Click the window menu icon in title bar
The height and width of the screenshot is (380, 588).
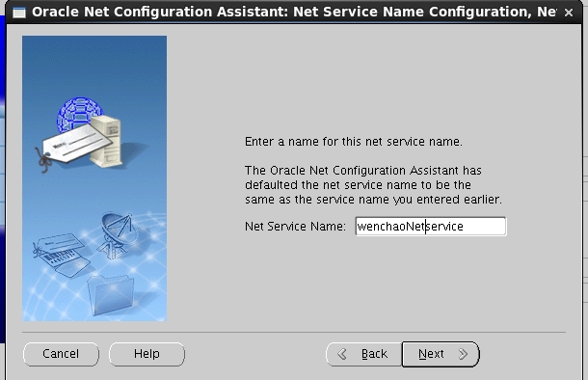[19, 13]
